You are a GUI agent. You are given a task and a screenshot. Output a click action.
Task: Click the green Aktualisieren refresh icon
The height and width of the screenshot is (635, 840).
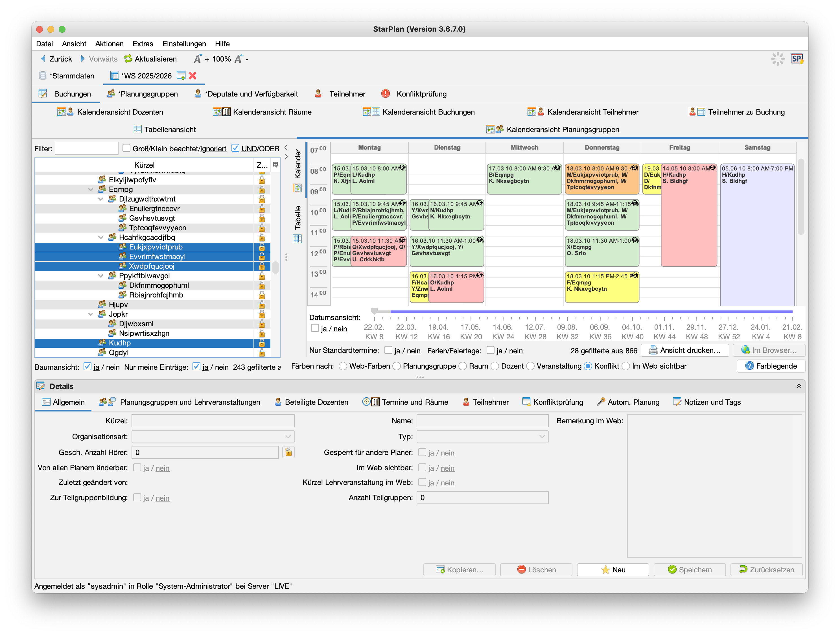pyautogui.click(x=128, y=59)
